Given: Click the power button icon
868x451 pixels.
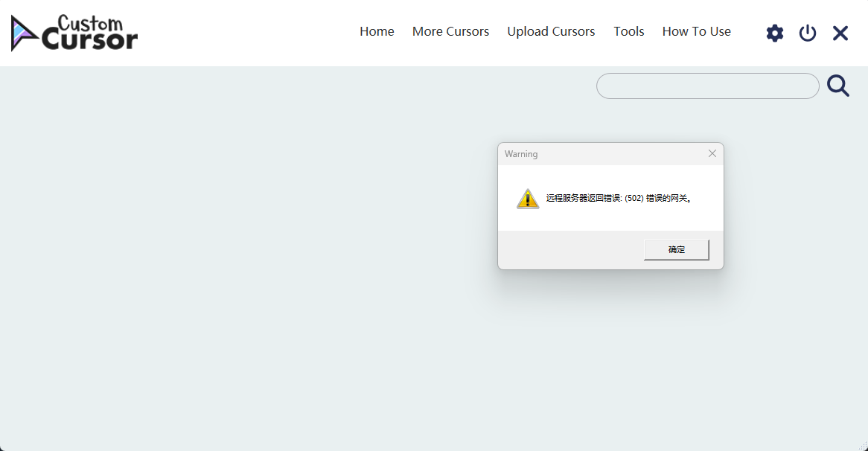Looking at the screenshot, I should point(808,33).
